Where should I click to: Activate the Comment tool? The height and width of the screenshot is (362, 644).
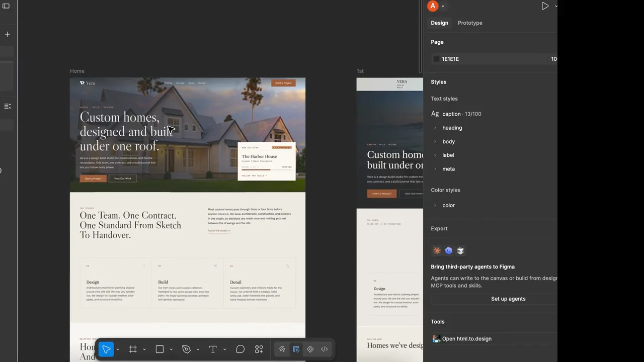[240, 349]
